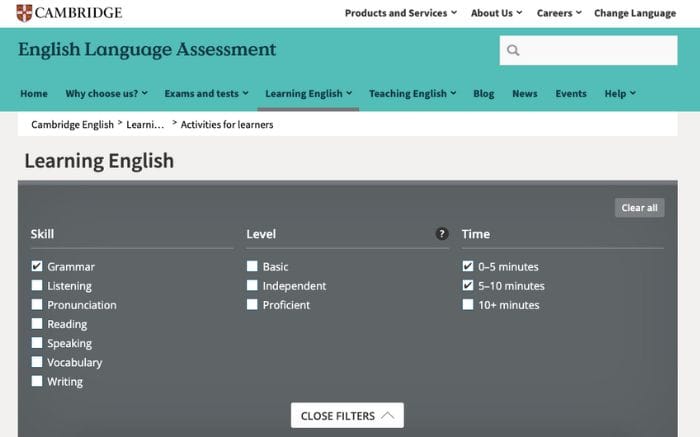Go to the Home nav item
Image resolution: width=700 pixels, height=437 pixels.
tap(34, 93)
